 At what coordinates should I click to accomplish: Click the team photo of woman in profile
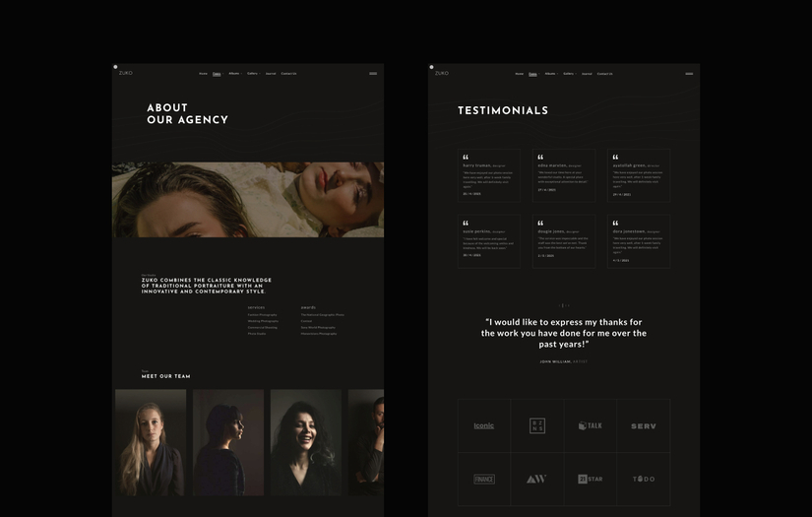228,442
